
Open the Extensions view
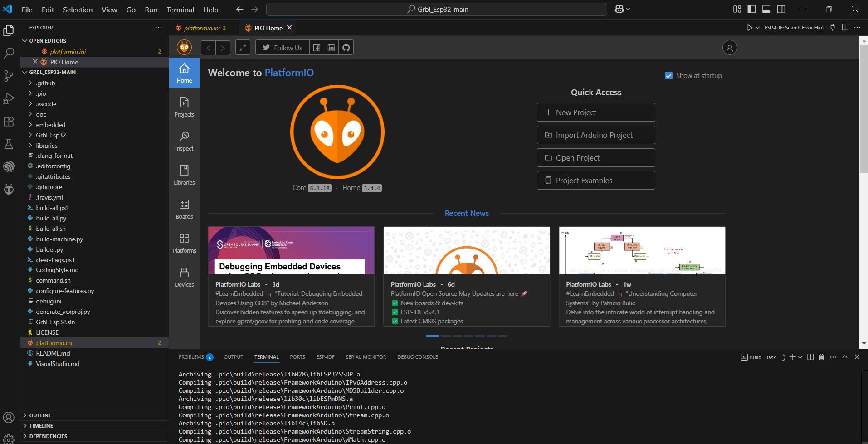coord(9,121)
